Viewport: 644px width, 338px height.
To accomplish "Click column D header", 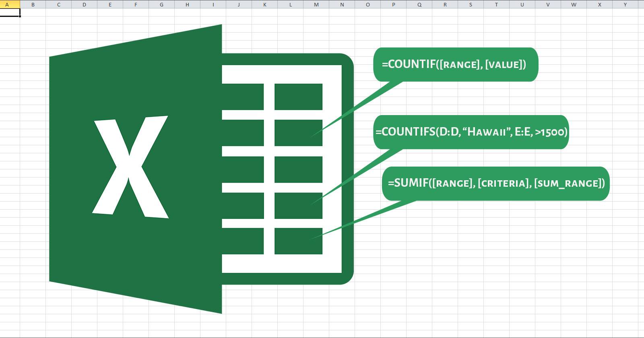I will tap(85, 5).
